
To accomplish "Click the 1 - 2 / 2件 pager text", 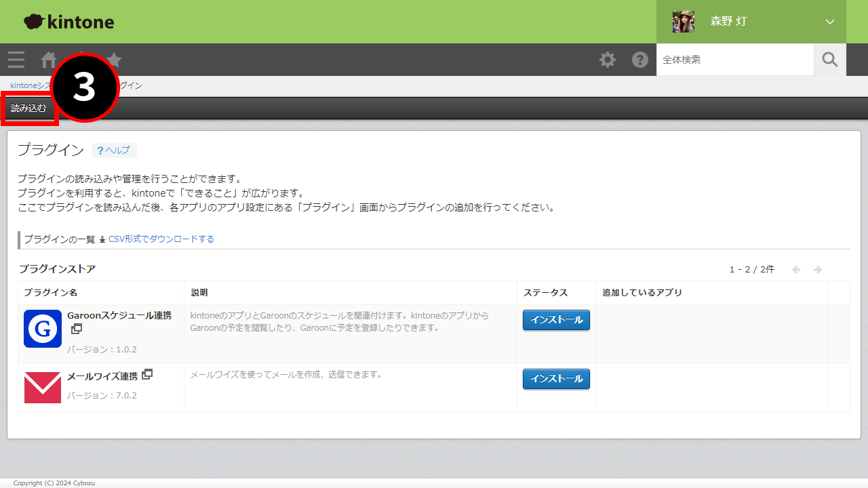I will 752,270.
